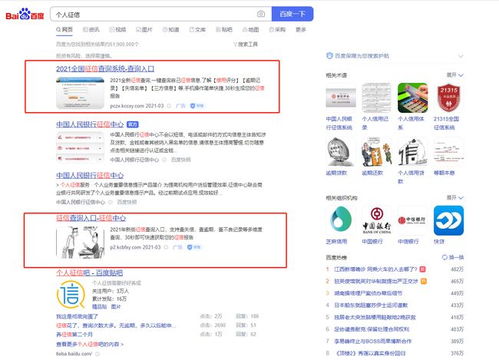Click the shield 保障 badge on the p2 result

point(194,247)
